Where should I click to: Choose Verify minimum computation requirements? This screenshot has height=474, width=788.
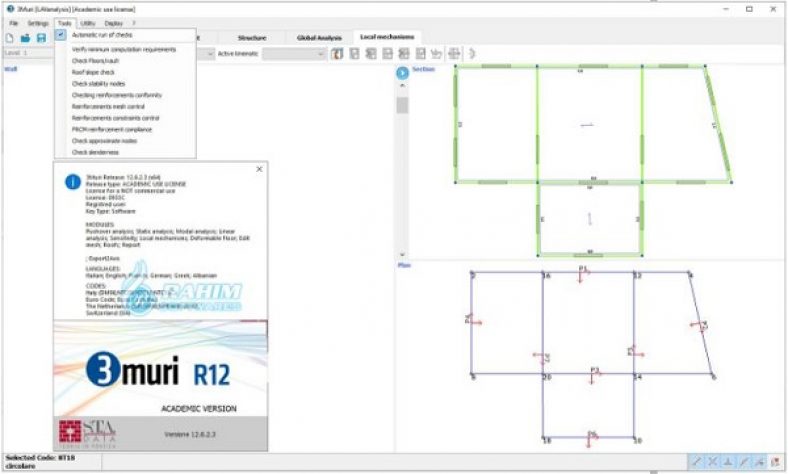click(x=125, y=49)
